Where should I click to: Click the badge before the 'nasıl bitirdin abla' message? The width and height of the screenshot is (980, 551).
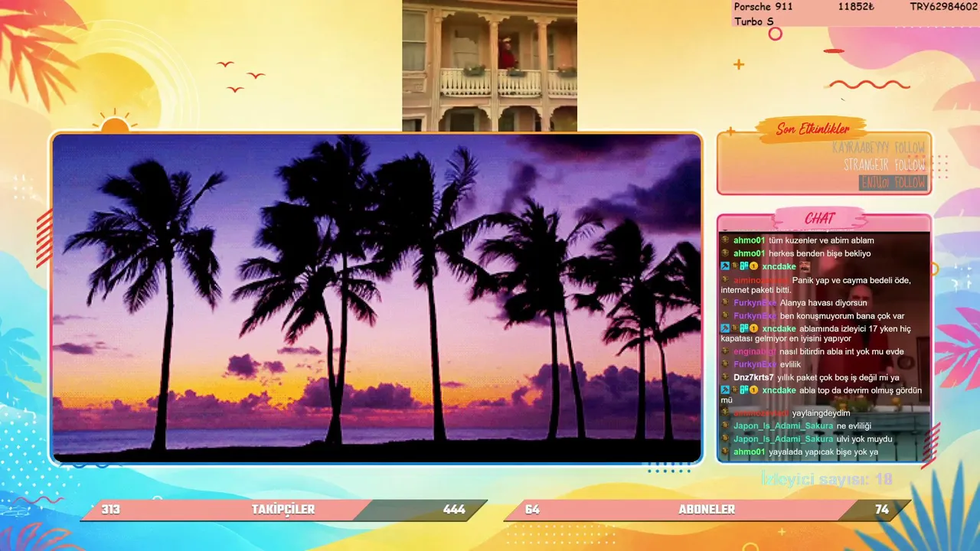725,351
